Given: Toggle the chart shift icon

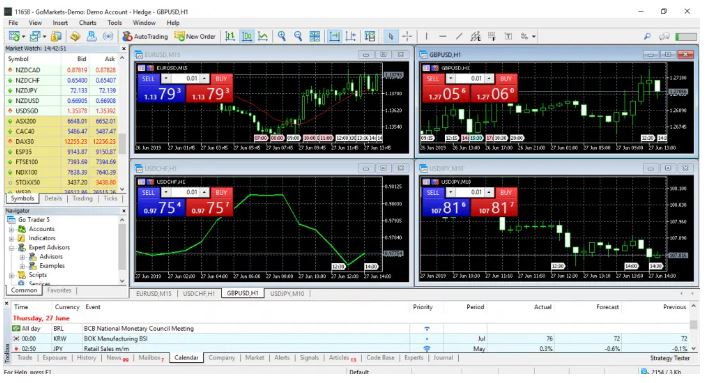Looking at the screenshot, I should 351,36.
